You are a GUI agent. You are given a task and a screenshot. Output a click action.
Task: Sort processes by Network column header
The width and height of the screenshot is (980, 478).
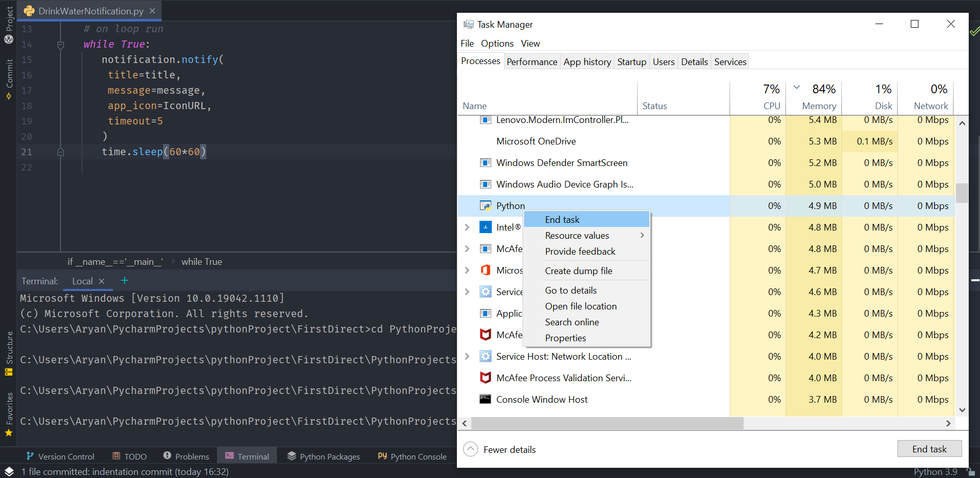click(926, 98)
